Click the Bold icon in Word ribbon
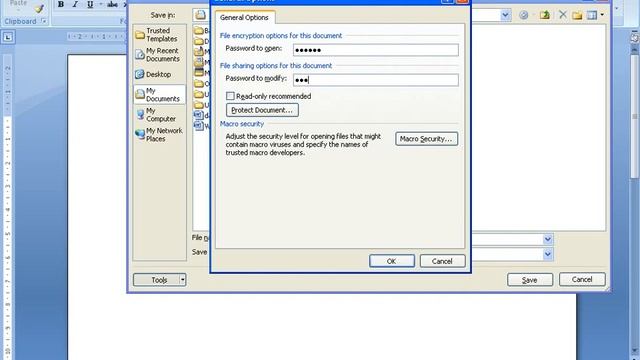The height and width of the screenshot is (360, 640). [61, 4]
